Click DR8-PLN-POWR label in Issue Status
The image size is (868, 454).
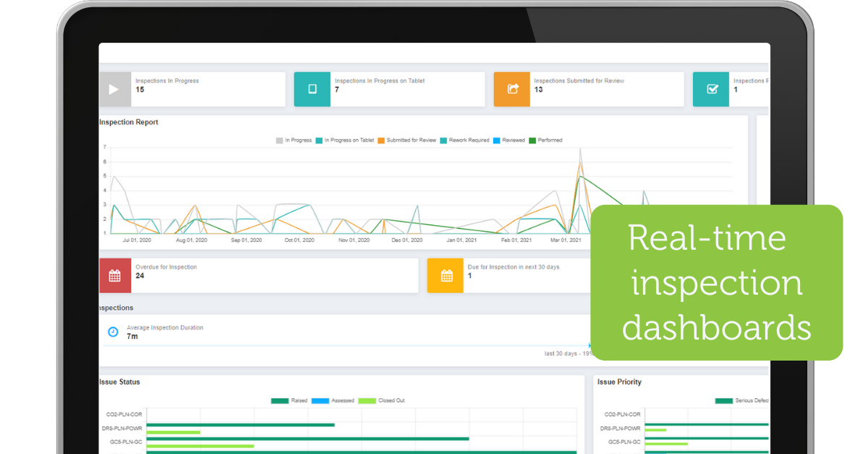(122, 429)
